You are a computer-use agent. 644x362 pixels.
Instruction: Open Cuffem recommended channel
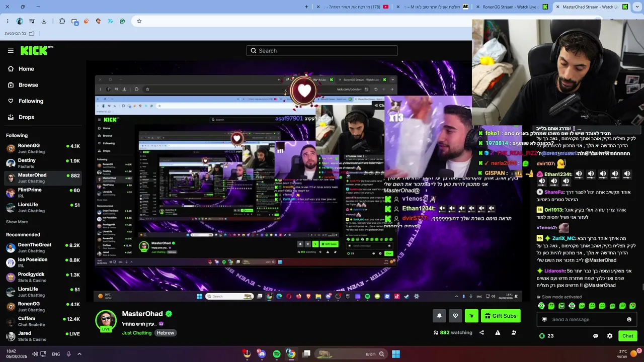(43, 321)
